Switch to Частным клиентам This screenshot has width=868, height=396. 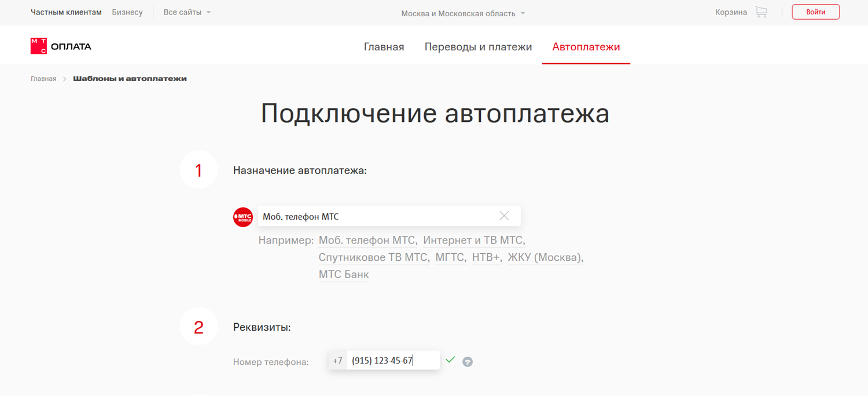click(66, 12)
